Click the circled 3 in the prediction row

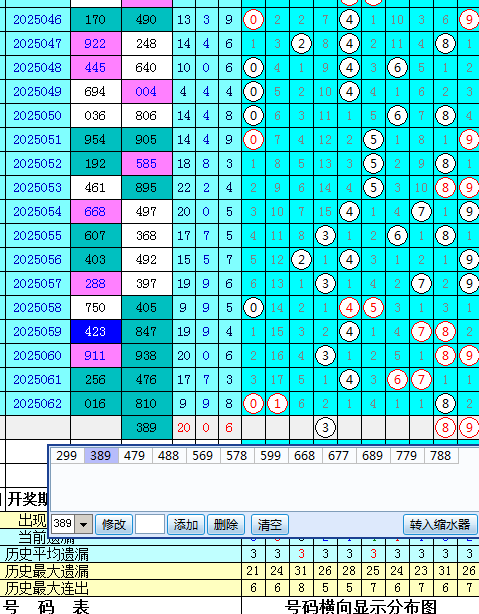(x=325, y=428)
